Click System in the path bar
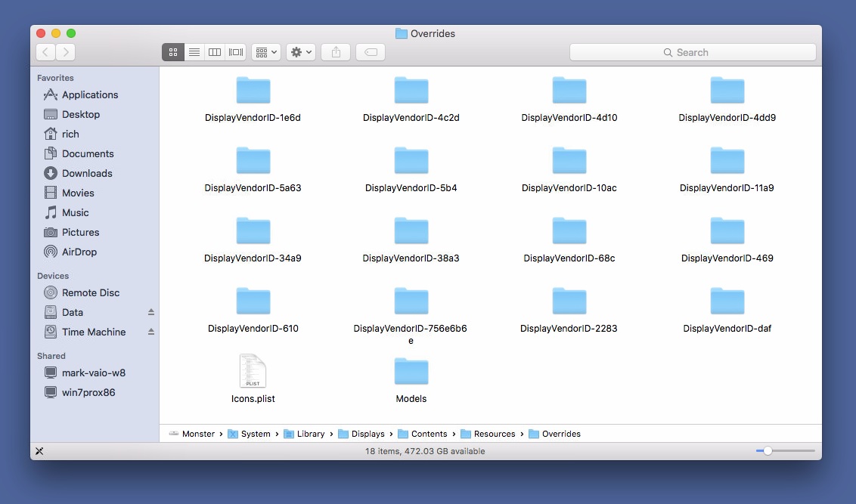This screenshot has height=504, width=856. [x=249, y=434]
